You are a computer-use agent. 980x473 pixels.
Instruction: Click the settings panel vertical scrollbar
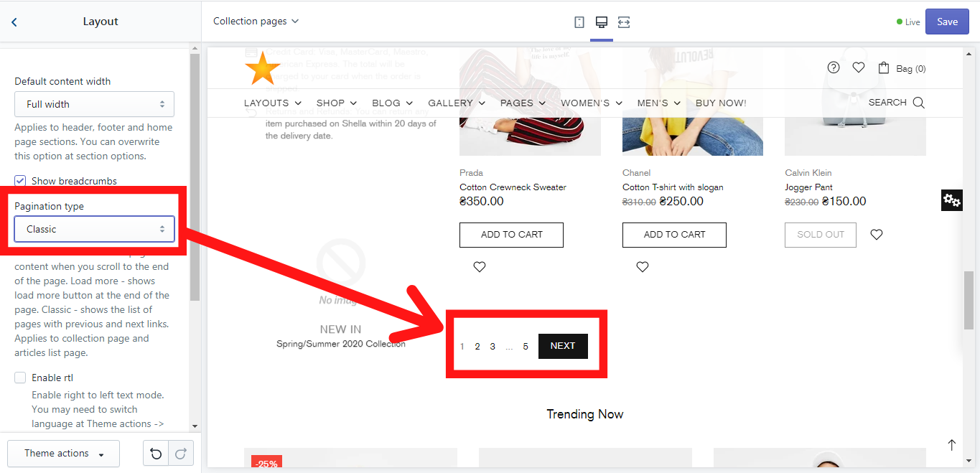195,176
